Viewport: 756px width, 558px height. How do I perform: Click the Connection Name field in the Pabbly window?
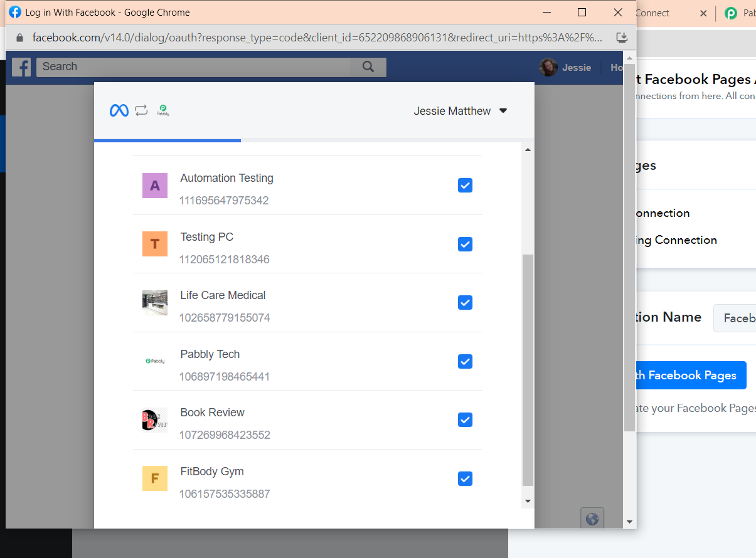coord(735,318)
